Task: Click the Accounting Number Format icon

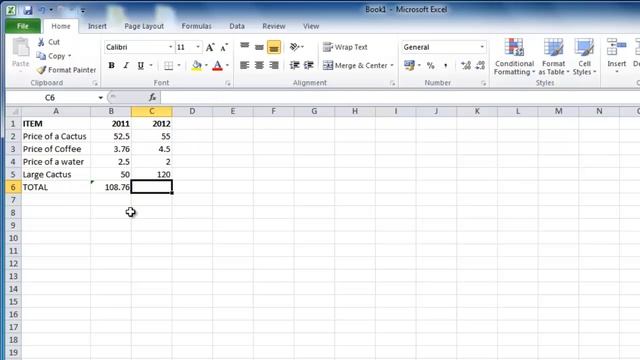Action: tap(409, 65)
